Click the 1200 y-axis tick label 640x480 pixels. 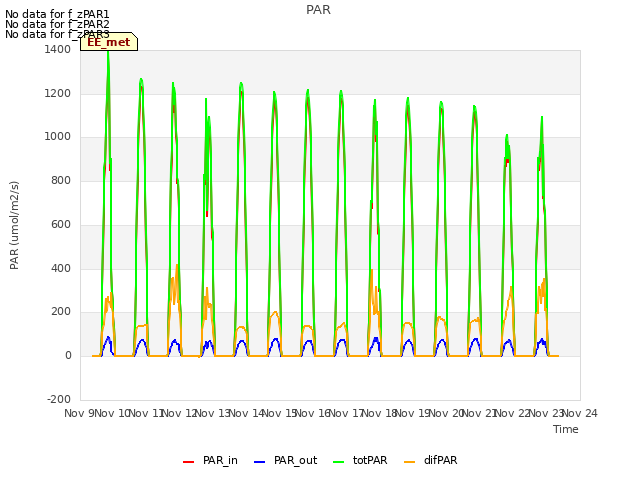(x=58, y=93)
